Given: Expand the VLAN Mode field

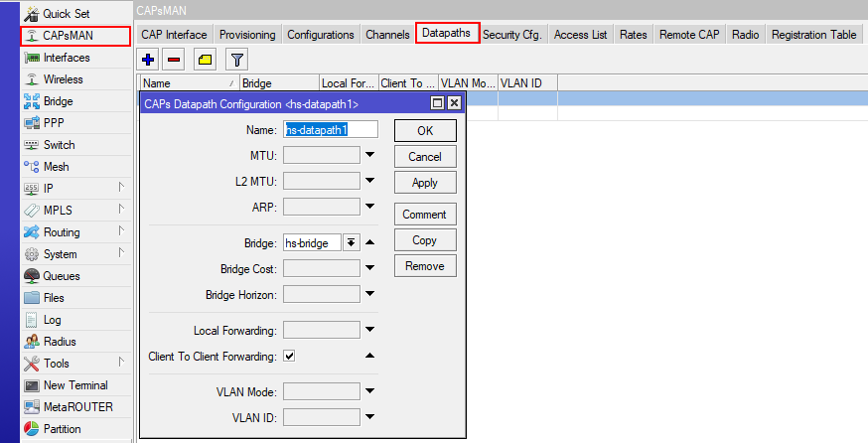Looking at the screenshot, I should 369,391.
